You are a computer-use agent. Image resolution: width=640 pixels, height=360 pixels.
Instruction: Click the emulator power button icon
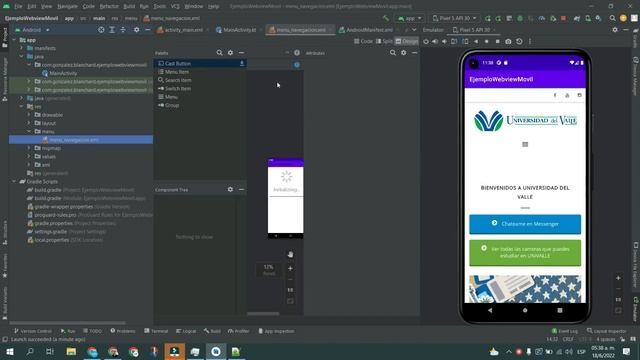coord(426,41)
